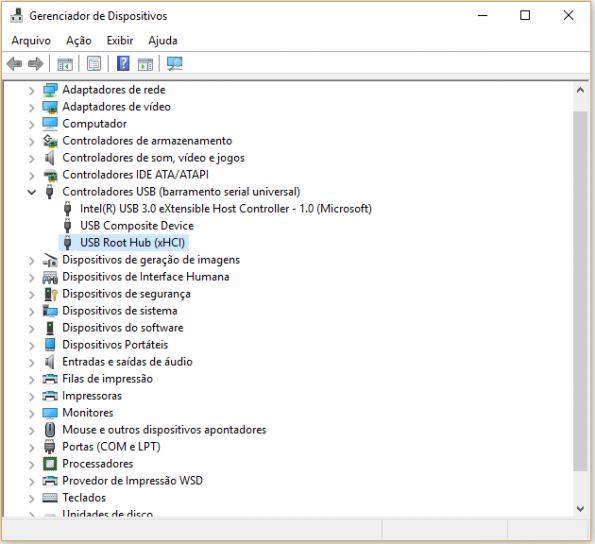The image size is (595, 544).
Task: Click the Adaptadores de vídeo display icon
Action: [x=50, y=107]
